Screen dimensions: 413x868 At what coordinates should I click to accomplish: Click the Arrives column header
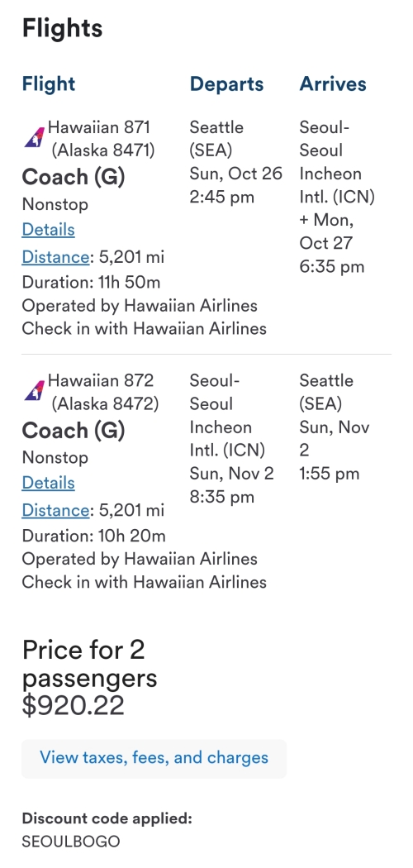333,84
